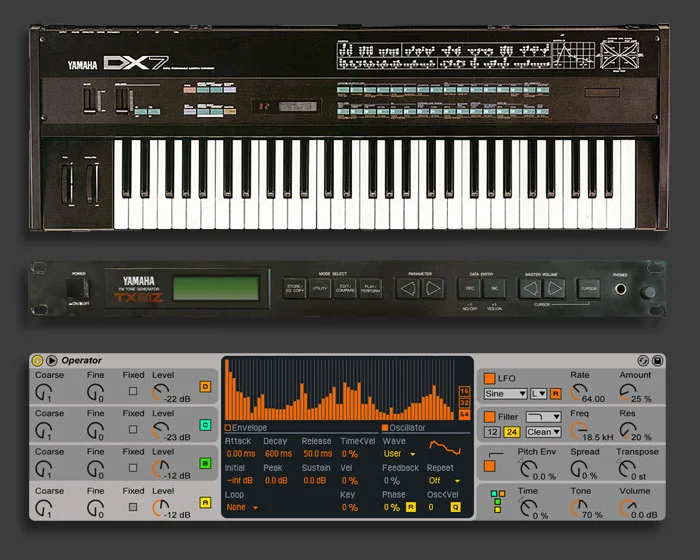Click the Pitch Env amount knob
The height and width of the screenshot is (560, 700).
529,469
